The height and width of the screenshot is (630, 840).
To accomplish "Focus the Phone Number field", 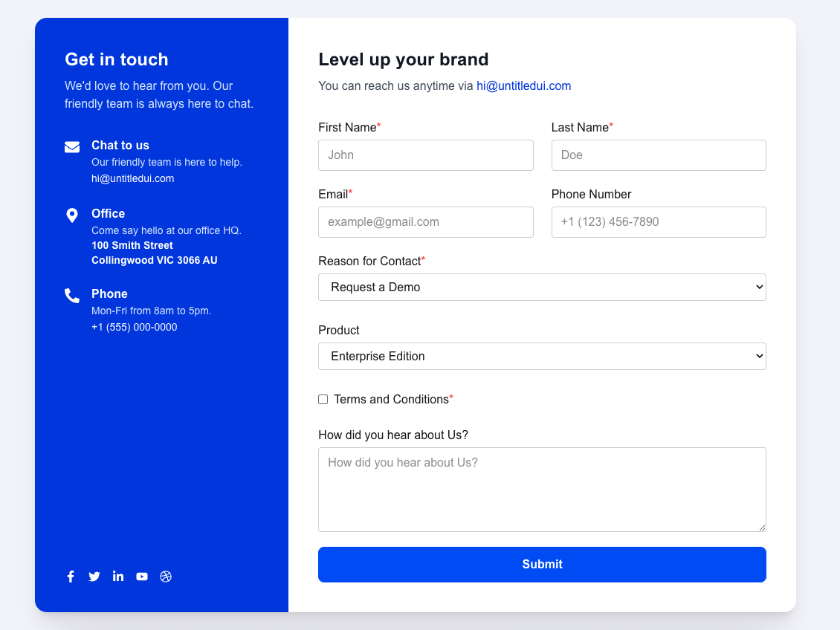I will coord(659,222).
